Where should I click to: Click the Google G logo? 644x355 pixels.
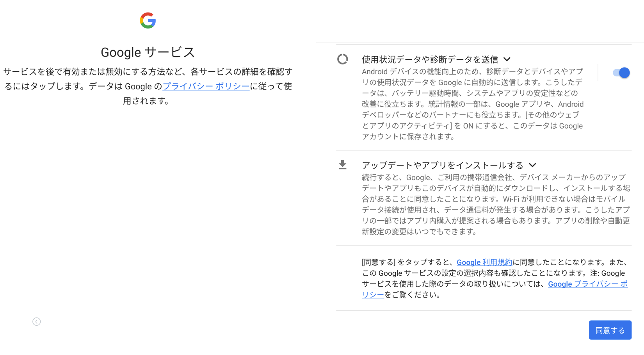[x=148, y=20]
